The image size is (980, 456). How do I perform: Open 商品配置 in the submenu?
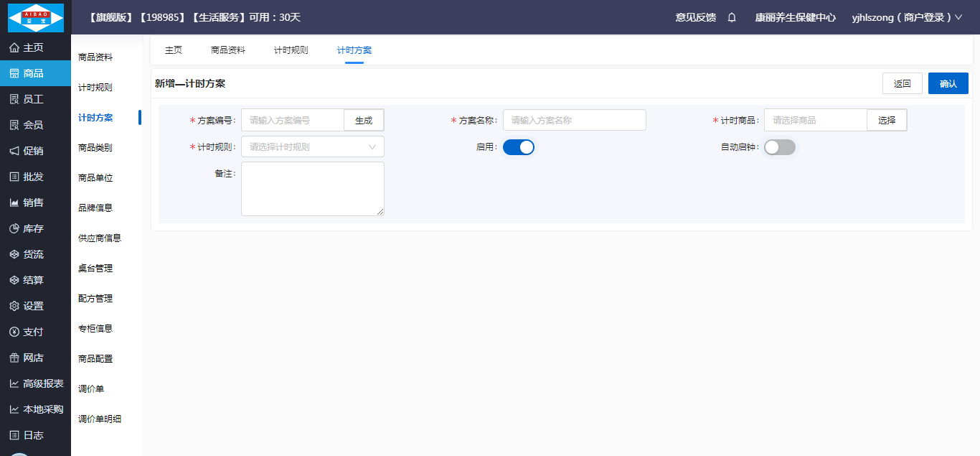[95, 359]
